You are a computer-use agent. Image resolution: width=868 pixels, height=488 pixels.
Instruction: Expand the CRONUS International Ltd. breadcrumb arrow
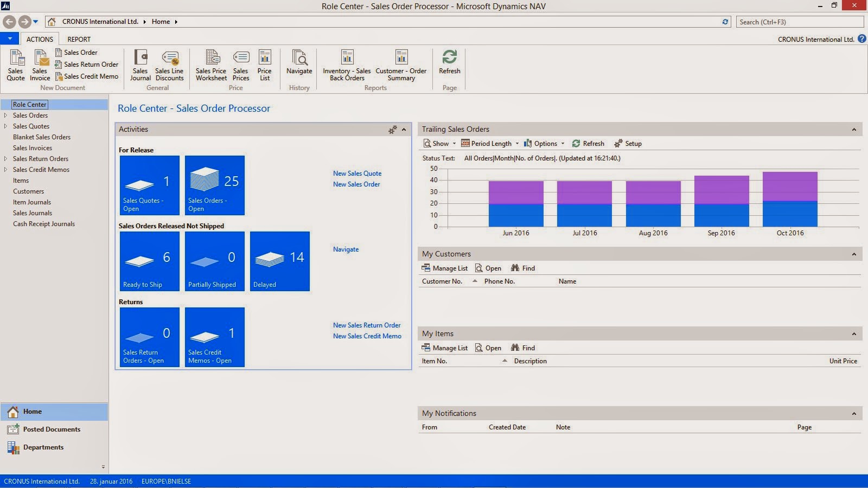pos(145,22)
